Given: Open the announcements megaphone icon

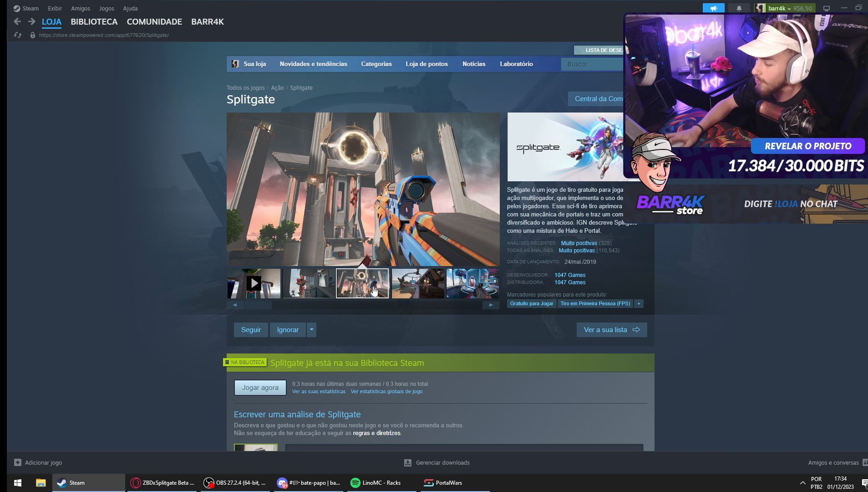Looking at the screenshot, I should click(x=713, y=8).
